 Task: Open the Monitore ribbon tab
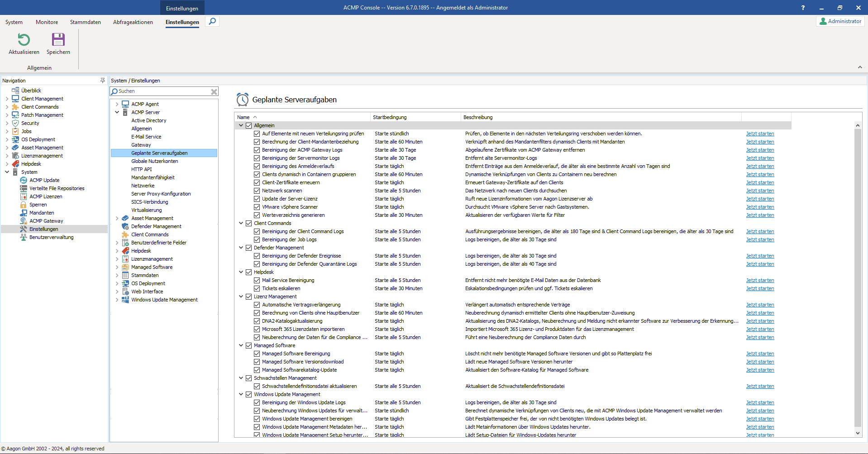click(x=47, y=22)
